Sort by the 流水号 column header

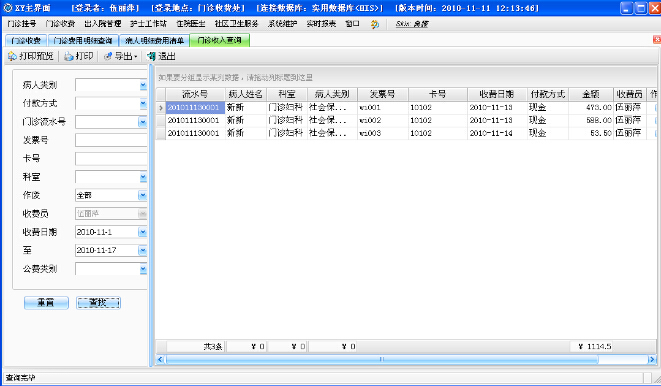[195, 94]
